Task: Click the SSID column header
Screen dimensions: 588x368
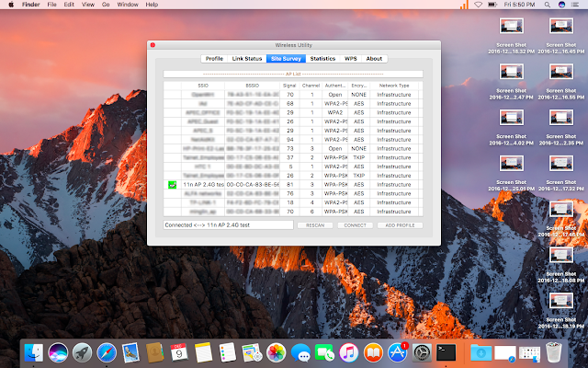Action: [x=190, y=85]
